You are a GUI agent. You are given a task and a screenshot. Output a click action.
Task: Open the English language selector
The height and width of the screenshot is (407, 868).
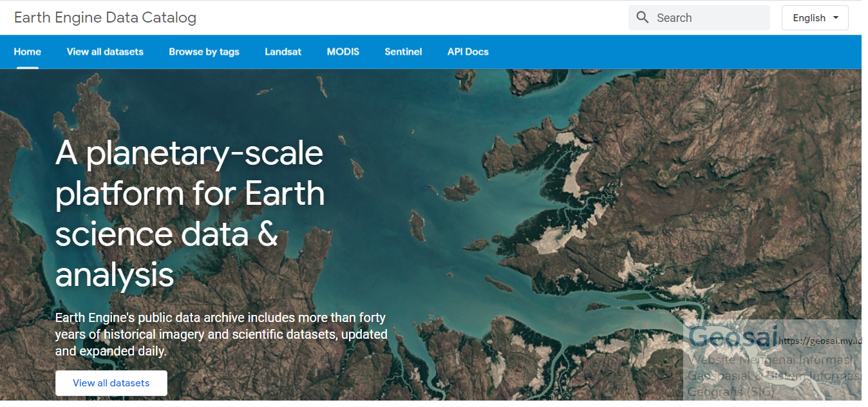click(x=815, y=17)
